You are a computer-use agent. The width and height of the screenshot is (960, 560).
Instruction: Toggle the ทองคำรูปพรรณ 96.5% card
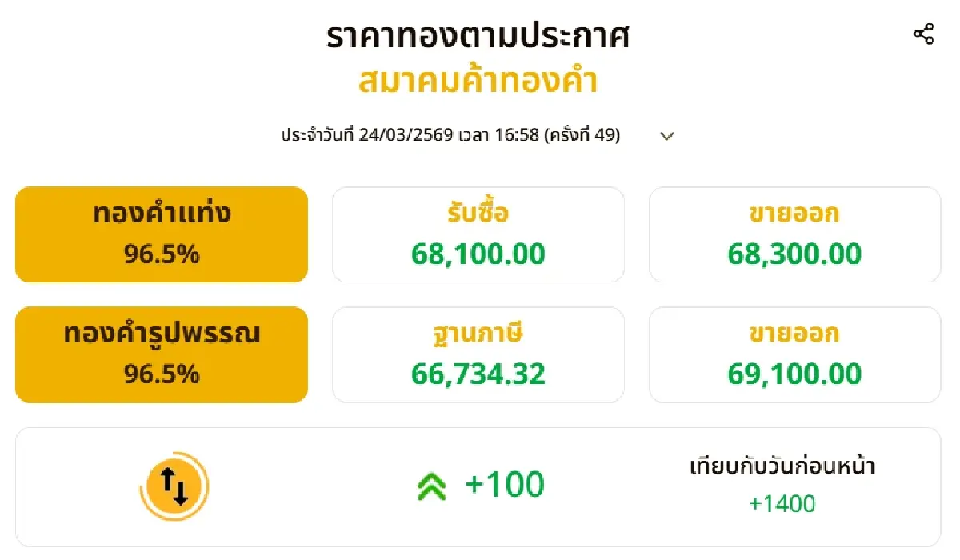(x=161, y=354)
